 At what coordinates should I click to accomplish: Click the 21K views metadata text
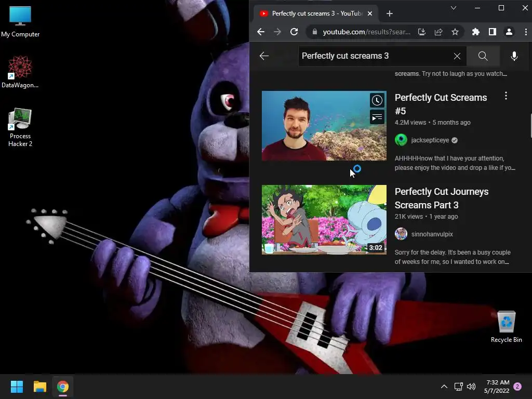pyautogui.click(x=408, y=217)
